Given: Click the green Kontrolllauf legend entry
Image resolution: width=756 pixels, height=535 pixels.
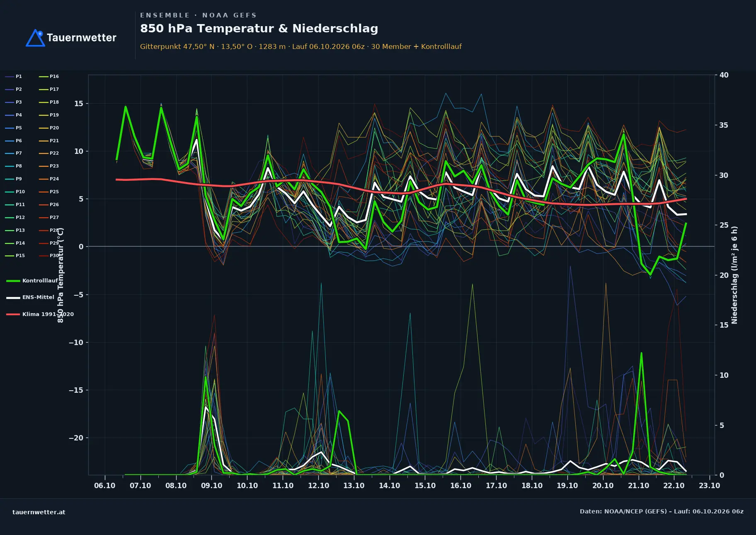Looking at the screenshot, I should (x=32, y=281).
